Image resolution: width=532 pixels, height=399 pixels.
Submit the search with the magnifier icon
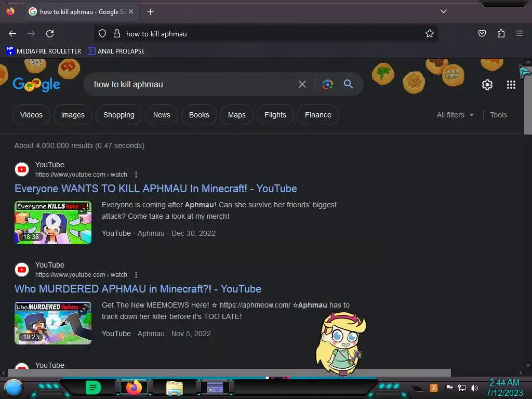348,84
